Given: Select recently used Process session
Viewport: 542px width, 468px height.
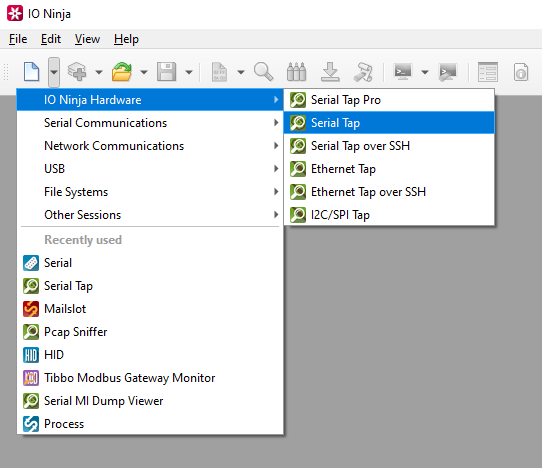Looking at the screenshot, I should click(150, 424).
